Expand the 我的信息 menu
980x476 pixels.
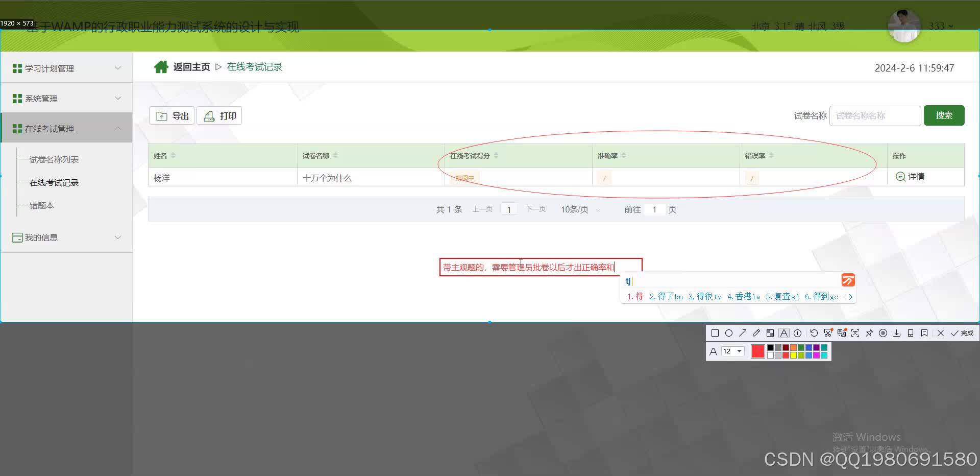(66, 237)
